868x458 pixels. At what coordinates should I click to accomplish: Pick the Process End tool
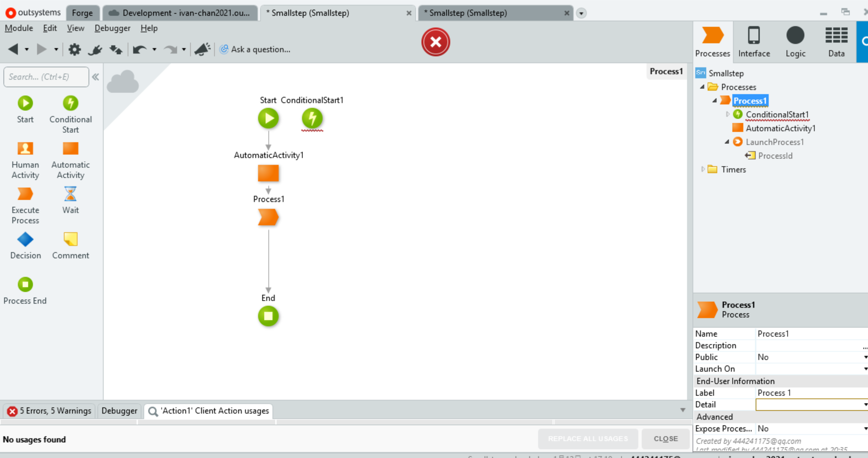(x=25, y=284)
